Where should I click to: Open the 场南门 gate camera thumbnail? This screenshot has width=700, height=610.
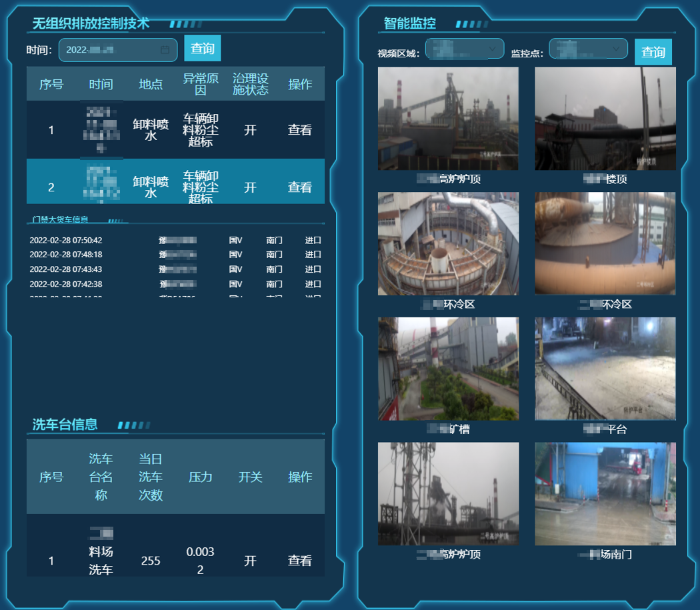[605, 494]
